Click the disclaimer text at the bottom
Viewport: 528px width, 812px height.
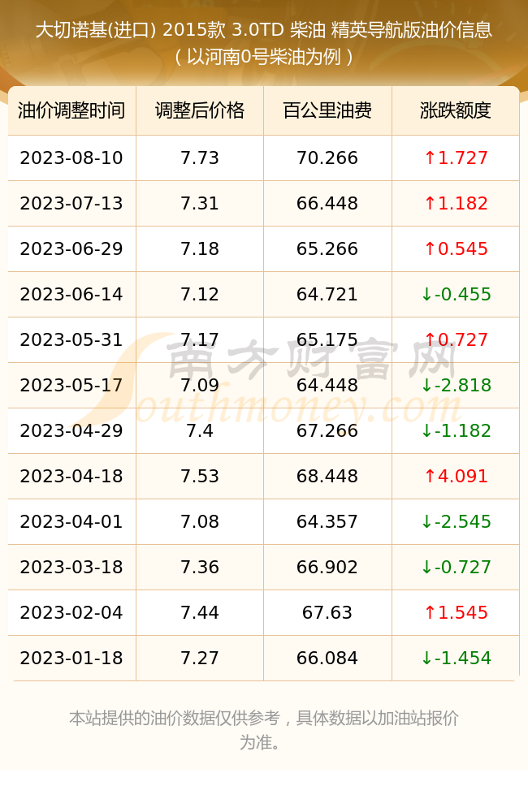(x=264, y=730)
